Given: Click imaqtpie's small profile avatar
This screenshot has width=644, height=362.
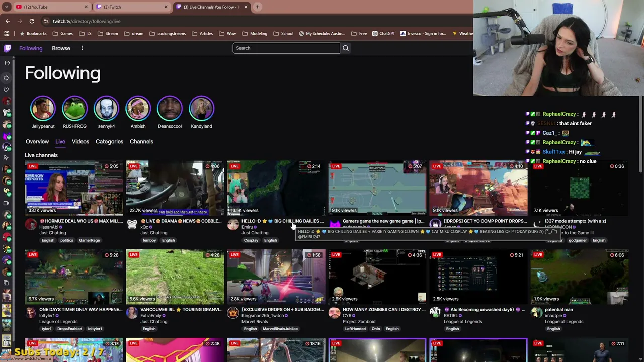Looking at the screenshot, I should 536,313.
